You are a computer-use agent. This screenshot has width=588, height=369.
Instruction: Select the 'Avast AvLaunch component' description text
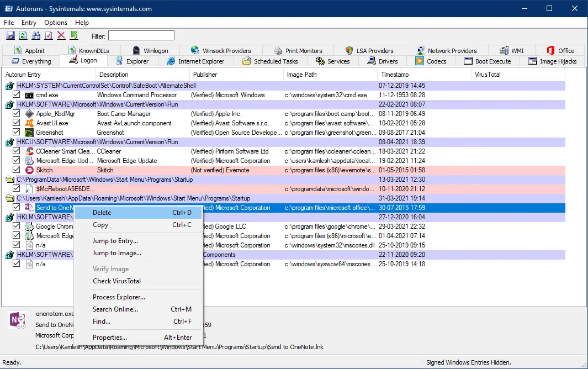134,123
